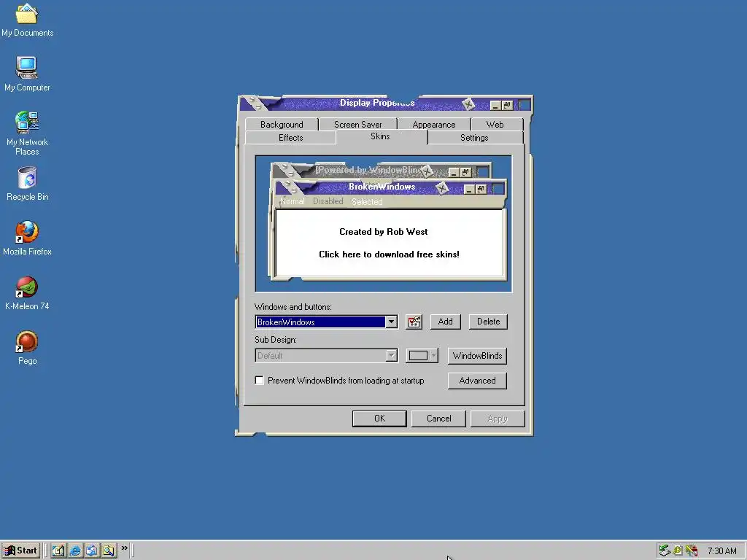Click Selected in the skin preview menu
This screenshot has width=747, height=560.
(367, 202)
